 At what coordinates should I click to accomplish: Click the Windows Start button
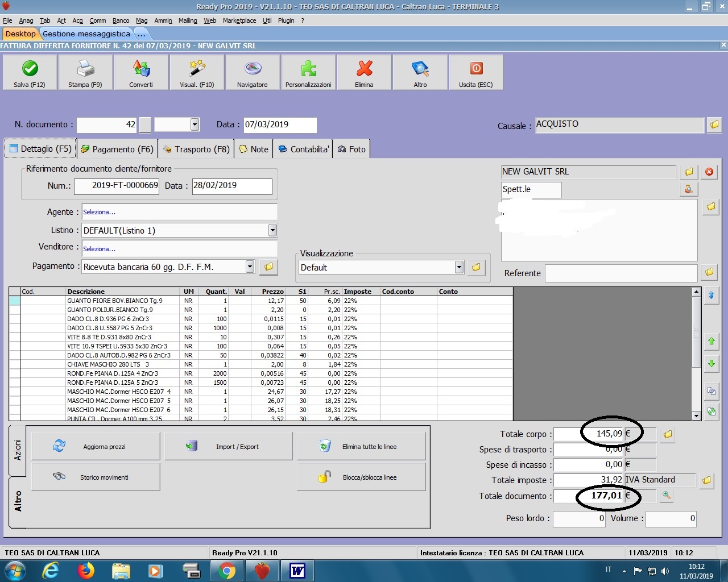(15, 570)
